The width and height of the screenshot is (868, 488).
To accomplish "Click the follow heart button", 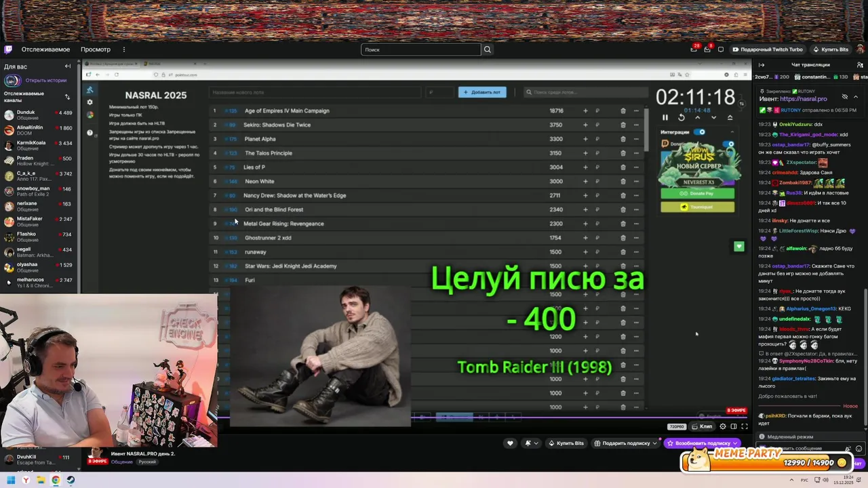I will pyautogui.click(x=510, y=443).
